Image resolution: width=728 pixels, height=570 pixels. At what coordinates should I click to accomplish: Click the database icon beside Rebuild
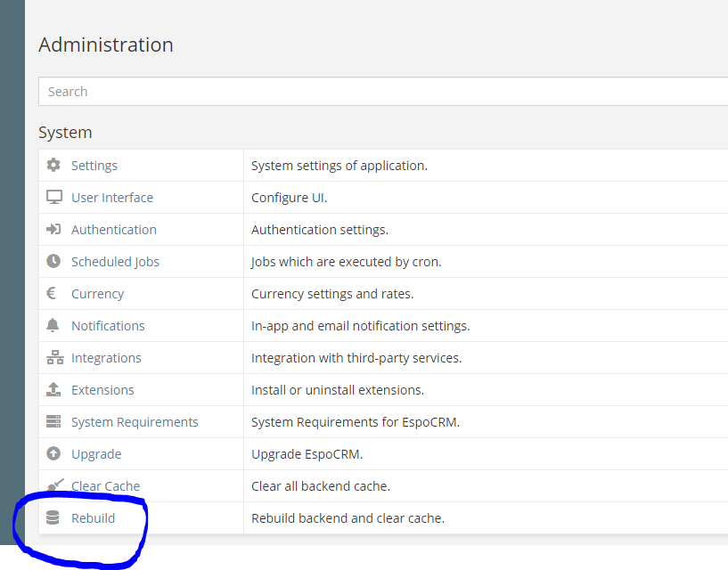(53, 518)
